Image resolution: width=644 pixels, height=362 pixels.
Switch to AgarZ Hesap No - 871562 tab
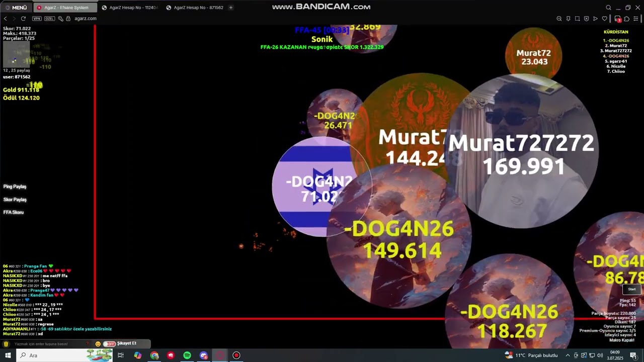(194, 8)
